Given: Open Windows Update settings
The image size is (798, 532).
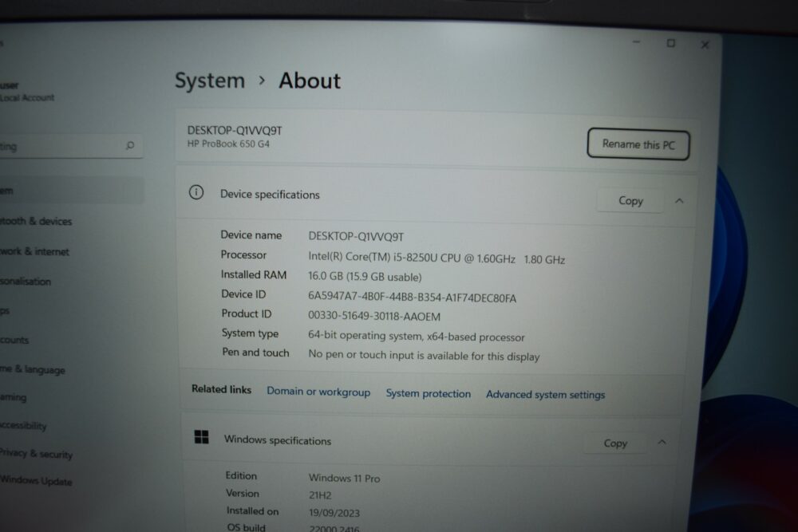Looking at the screenshot, I should [36, 481].
